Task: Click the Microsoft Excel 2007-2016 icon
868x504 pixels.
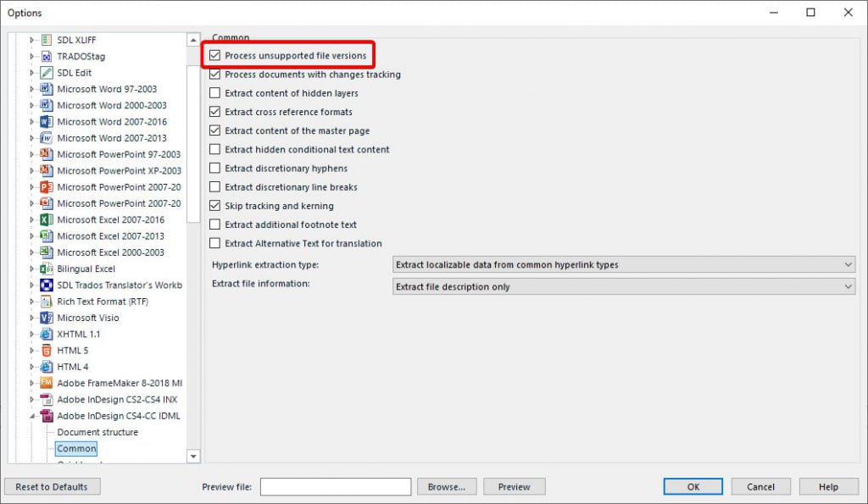Action: click(45, 219)
